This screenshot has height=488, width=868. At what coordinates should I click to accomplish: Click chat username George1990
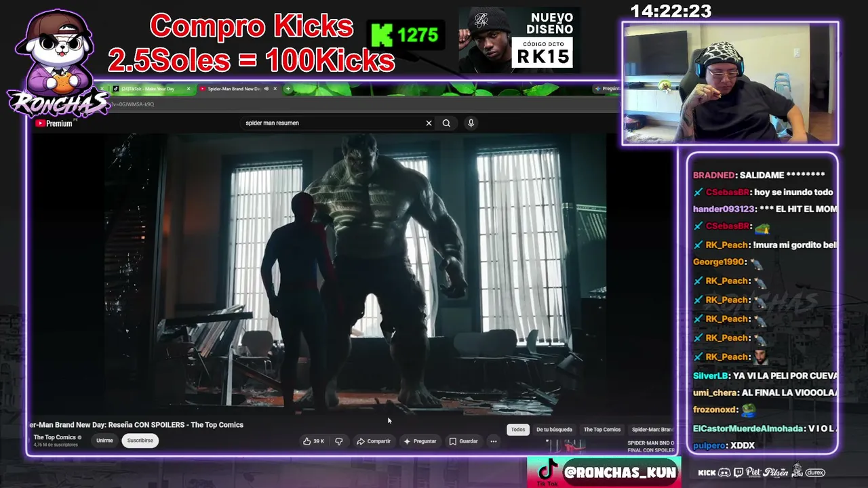coord(719,262)
